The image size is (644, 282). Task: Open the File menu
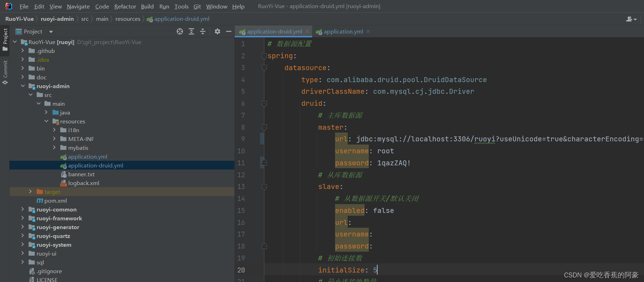point(24,6)
